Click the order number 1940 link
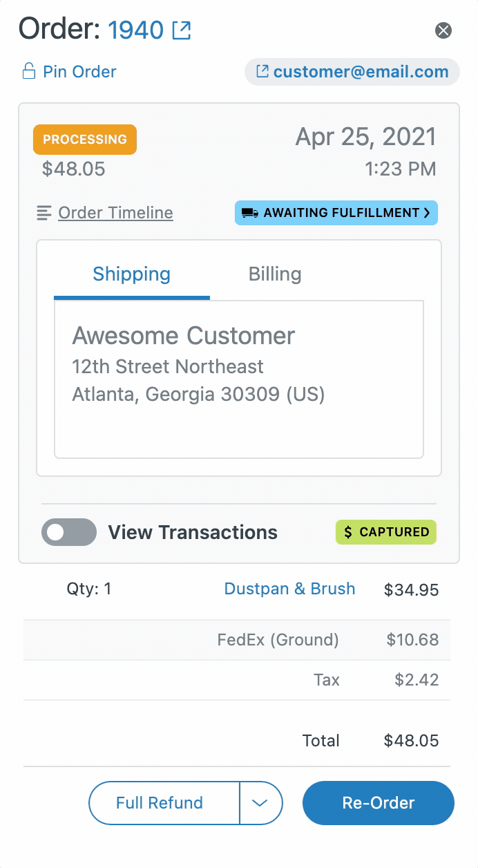The width and height of the screenshot is (478, 868). point(136,30)
